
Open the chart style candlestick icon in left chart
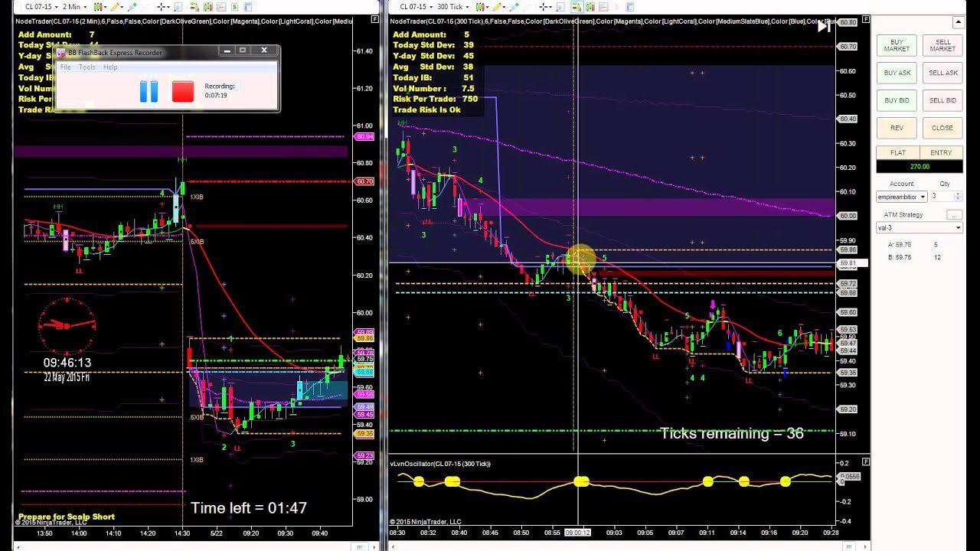tap(99, 7)
